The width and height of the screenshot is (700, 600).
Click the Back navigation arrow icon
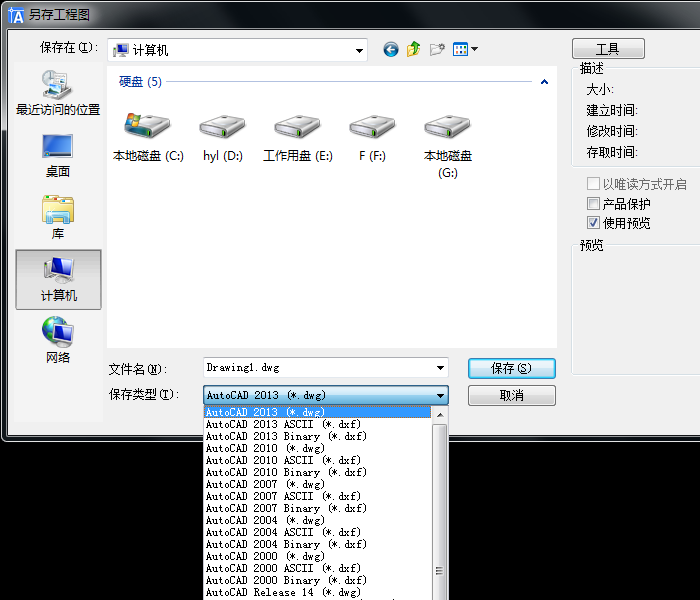pyautogui.click(x=391, y=49)
